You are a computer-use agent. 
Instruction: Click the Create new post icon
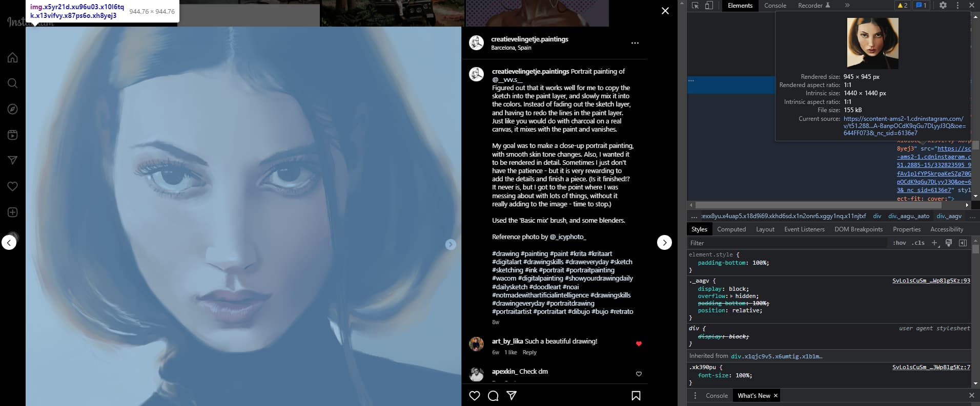pyautogui.click(x=13, y=212)
